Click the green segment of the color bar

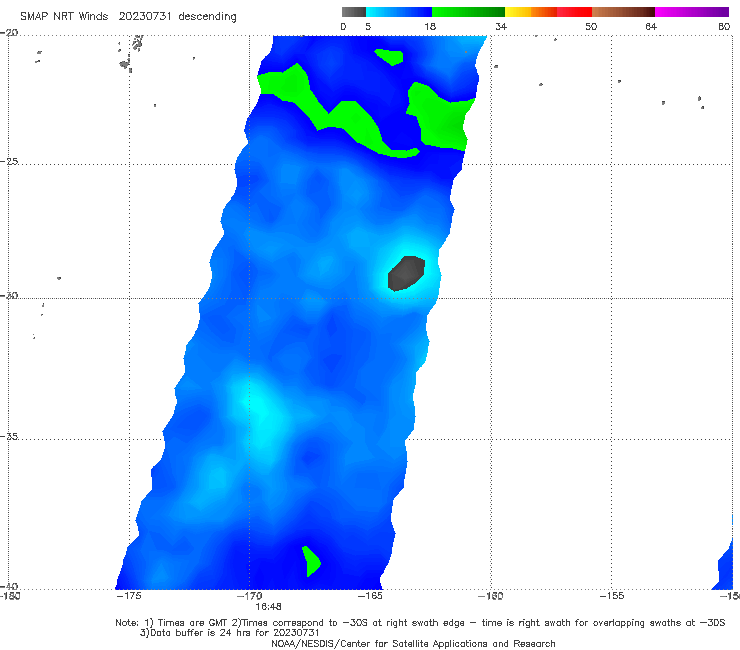(468, 12)
